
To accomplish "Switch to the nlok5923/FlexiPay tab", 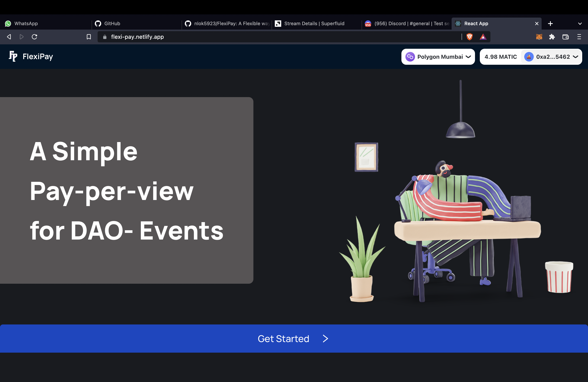I will click(227, 24).
